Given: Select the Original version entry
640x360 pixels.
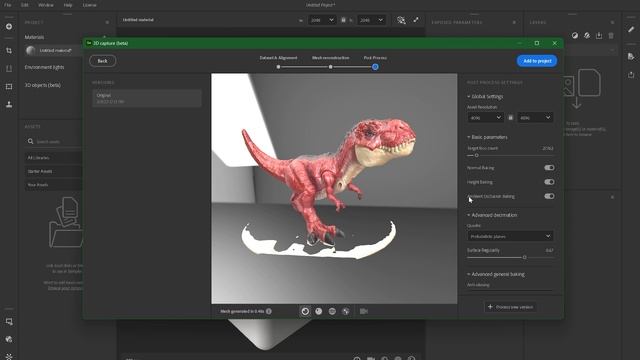Looking at the screenshot, I should pos(147,98).
